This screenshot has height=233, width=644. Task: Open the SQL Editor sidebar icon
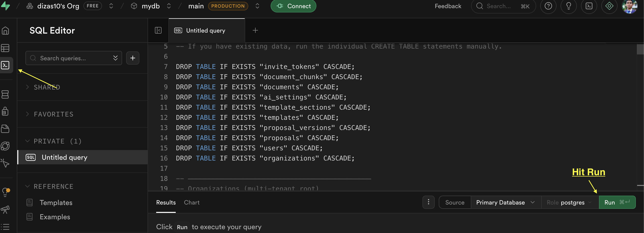point(5,65)
